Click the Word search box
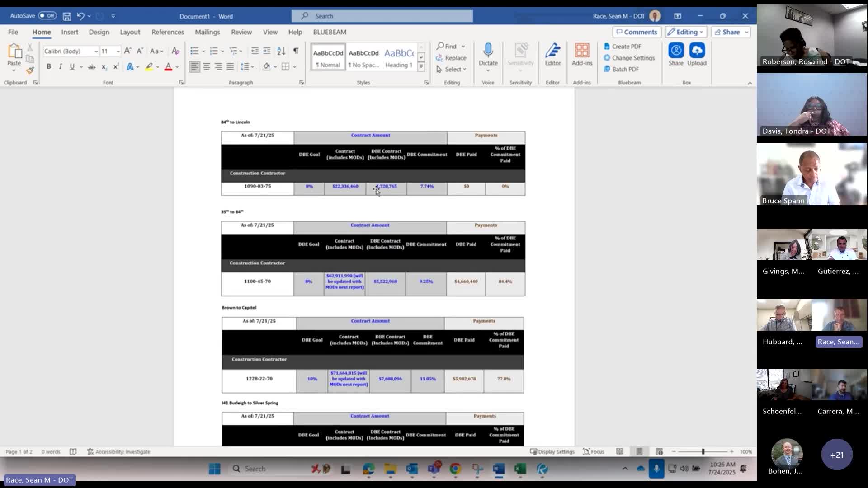 click(382, 16)
